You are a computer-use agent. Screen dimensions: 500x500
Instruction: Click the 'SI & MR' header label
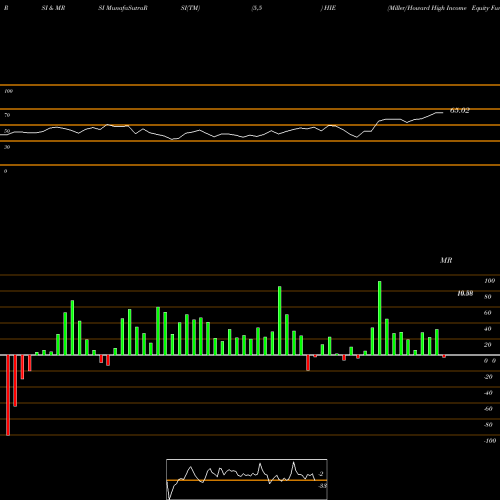53,8
